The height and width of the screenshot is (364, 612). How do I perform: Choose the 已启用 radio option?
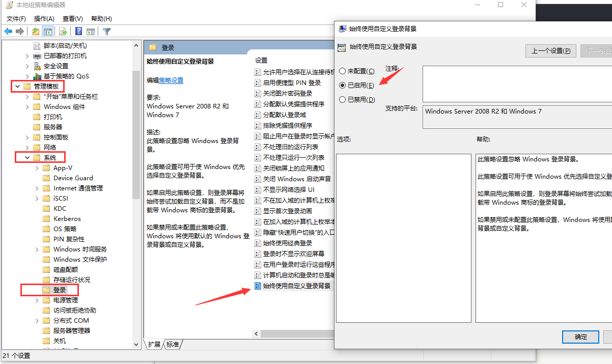click(343, 86)
